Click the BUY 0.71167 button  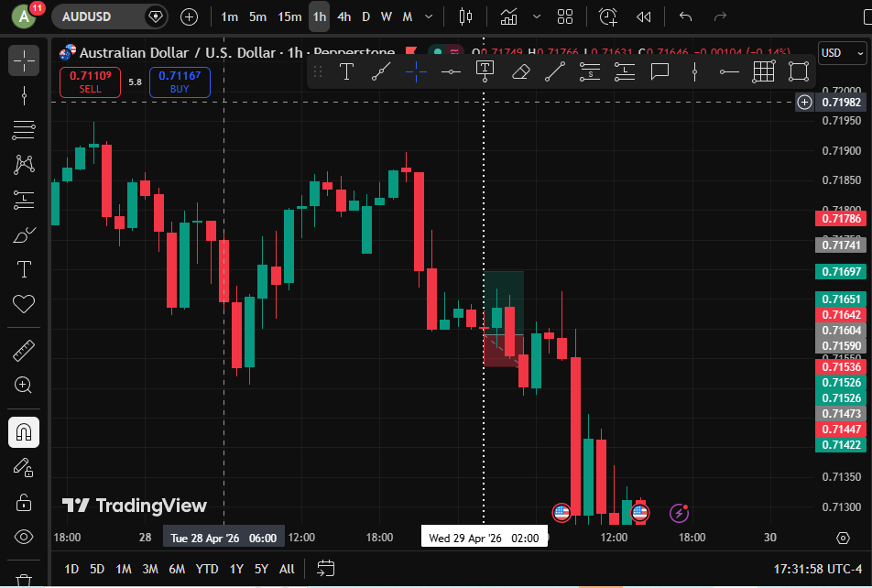180,82
